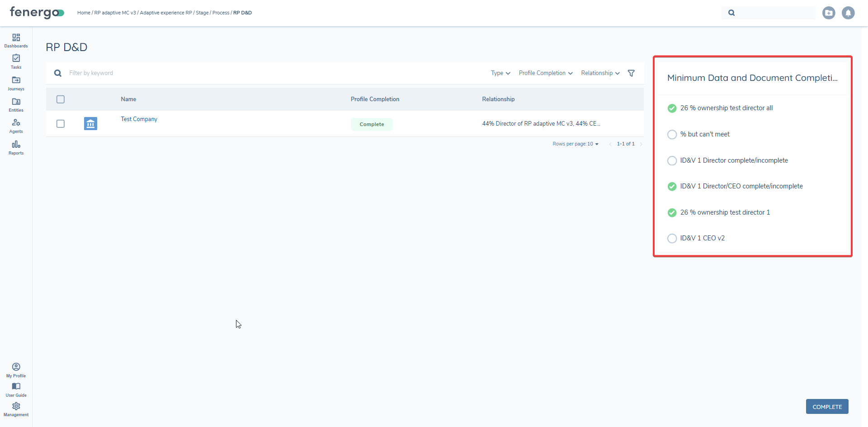868x427 pixels.
Task: Open Management settings gear
Action: coord(16,409)
